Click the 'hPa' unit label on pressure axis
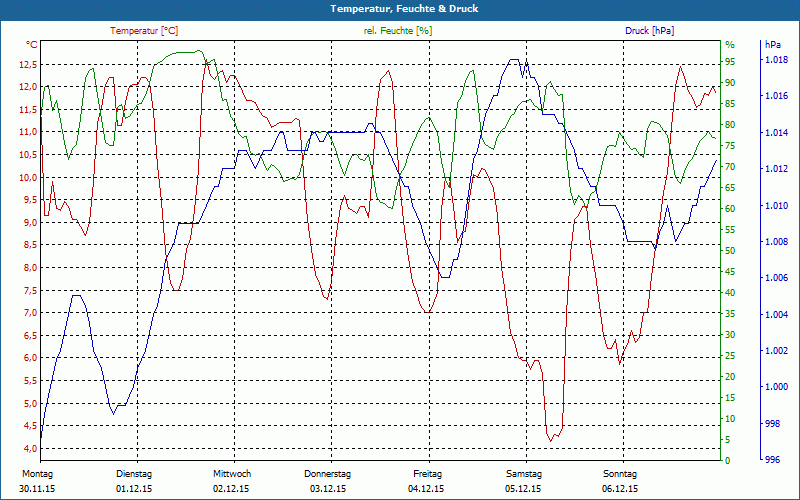Image resolution: width=800 pixels, height=500 pixels. tap(773, 45)
